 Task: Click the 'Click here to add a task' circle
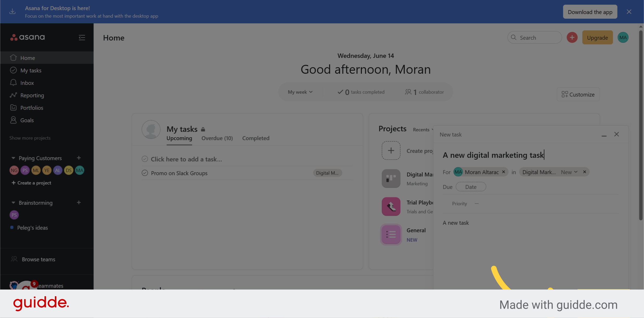(145, 159)
